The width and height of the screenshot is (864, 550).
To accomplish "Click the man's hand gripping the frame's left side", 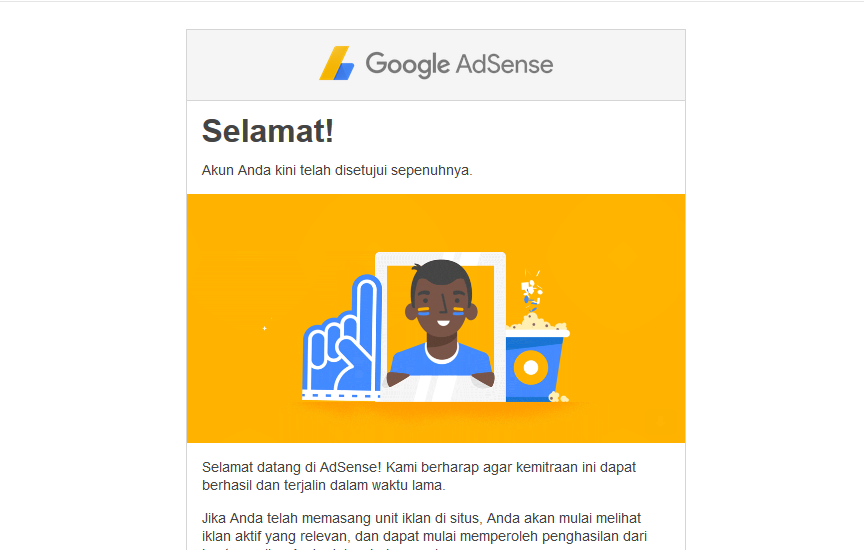I will click(397, 379).
